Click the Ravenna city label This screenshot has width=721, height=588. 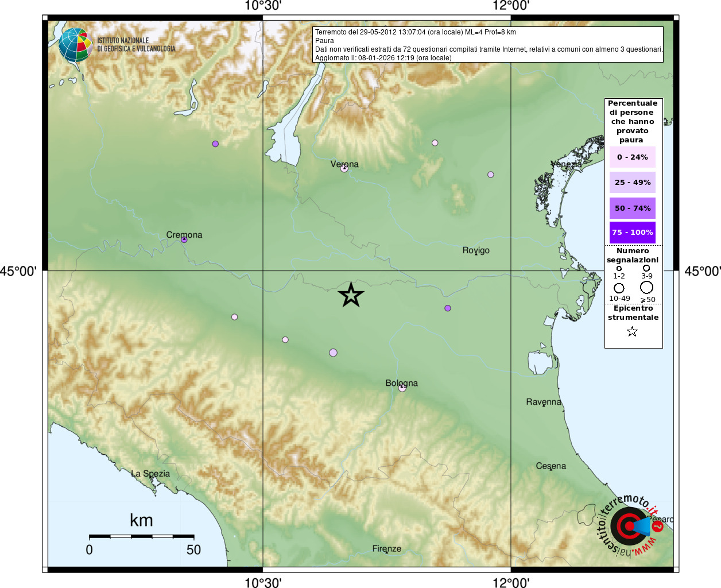544,401
